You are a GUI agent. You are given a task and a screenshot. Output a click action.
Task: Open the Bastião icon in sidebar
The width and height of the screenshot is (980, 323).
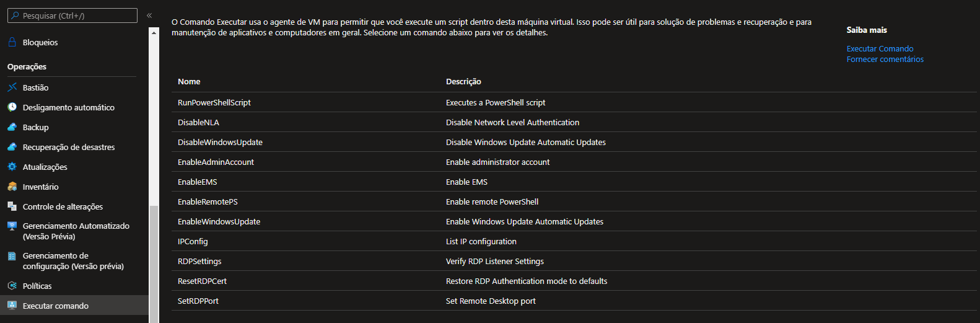12,87
